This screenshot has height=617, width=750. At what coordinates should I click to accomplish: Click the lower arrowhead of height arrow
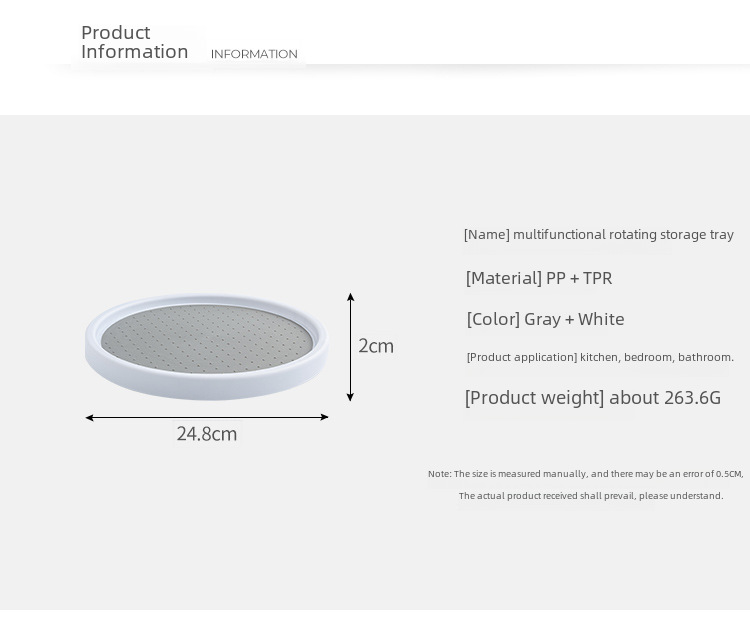point(351,397)
